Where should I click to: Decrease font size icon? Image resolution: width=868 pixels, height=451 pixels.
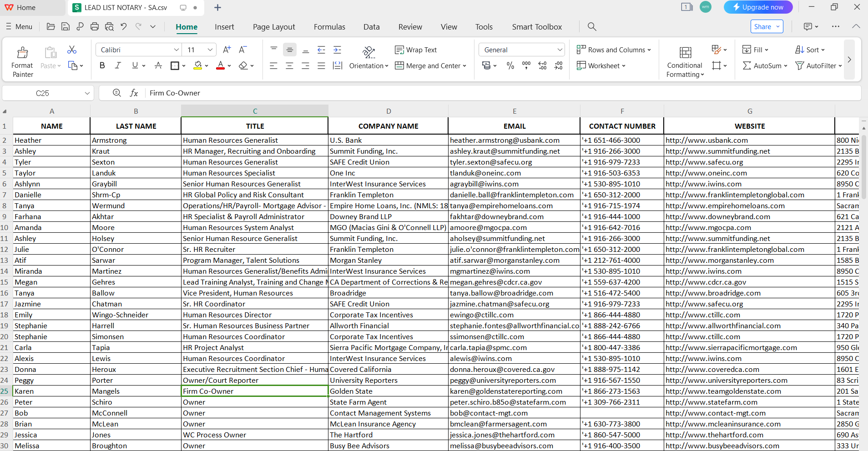coord(243,50)
